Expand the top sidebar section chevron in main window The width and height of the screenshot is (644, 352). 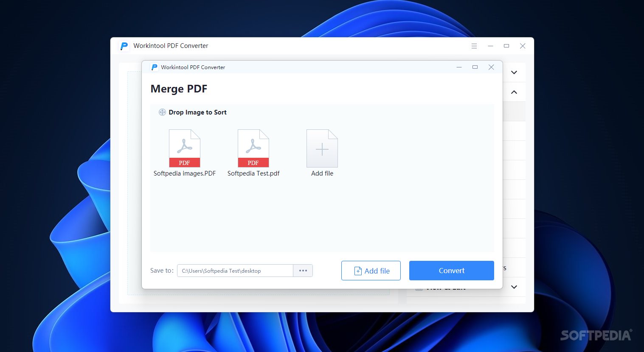click(x=514, y=73)
